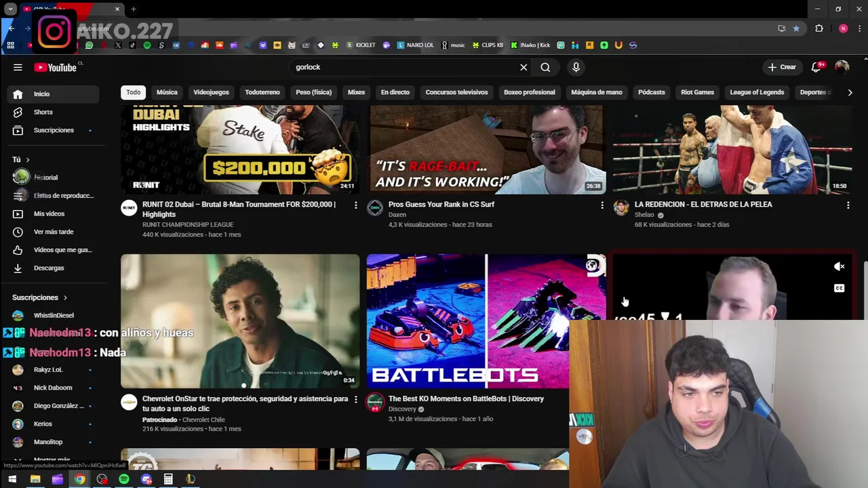
Task: Toggle subtitles on the previewing video
Action: [839, 289]
